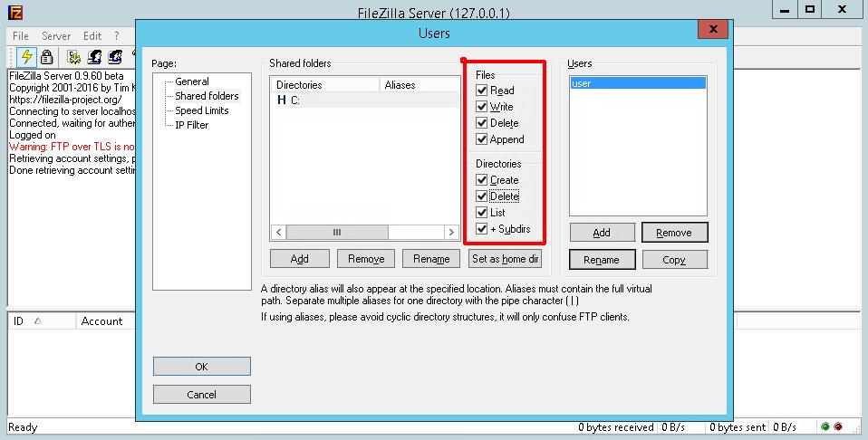868x440 pixels.
Task: Select the General page
Action: (x=191, y=81)
